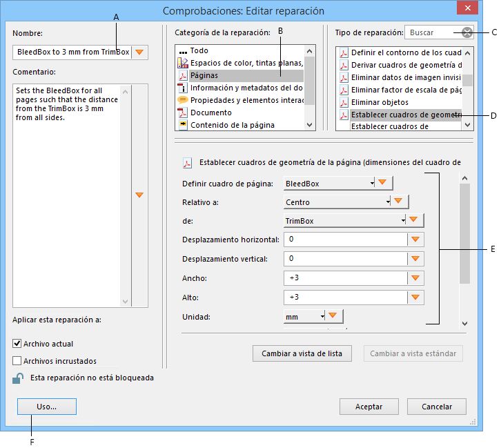Click the PDF icon beside Documento
Screen dimensions: 501x448
click(x=183, y=113)
